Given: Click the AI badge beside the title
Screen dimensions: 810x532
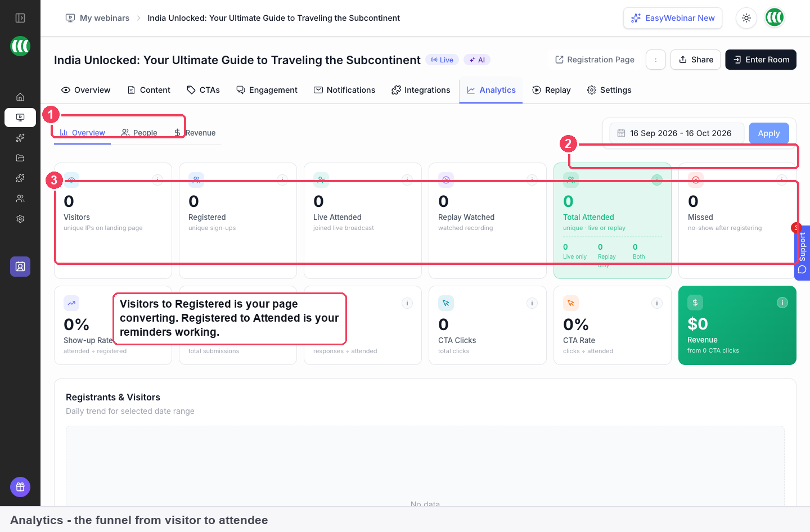Looking at the screenshot, I should pyautogui.click(x=477, y=60).
